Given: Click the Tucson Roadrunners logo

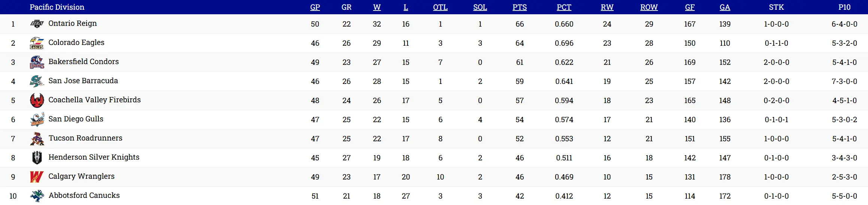Looking at the screenshot, I should [37, 139].
